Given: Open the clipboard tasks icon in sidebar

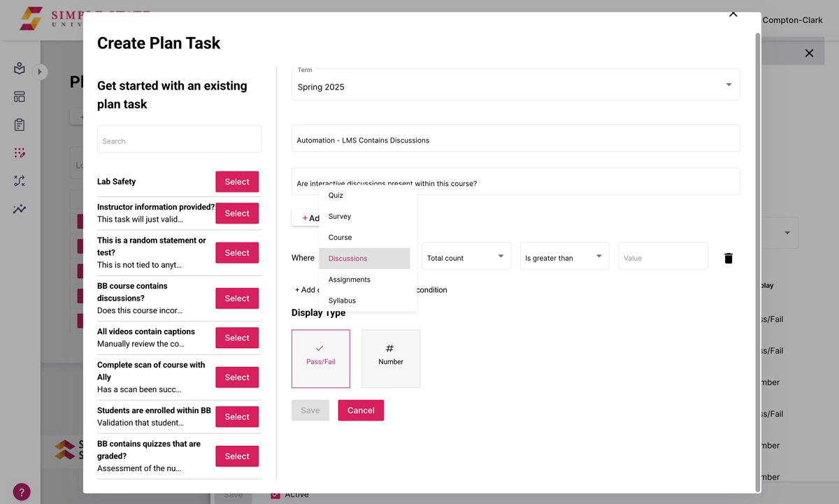Looking at the screenshot, I should click(x=19, y=124).
